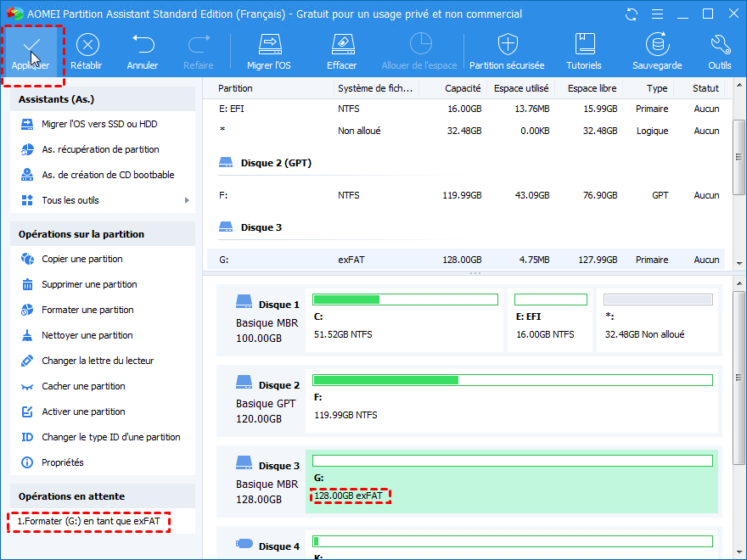Screen dimensions: 747x560
Task: Click the Rétablir icon in toolbar
Action: [87, 44]
